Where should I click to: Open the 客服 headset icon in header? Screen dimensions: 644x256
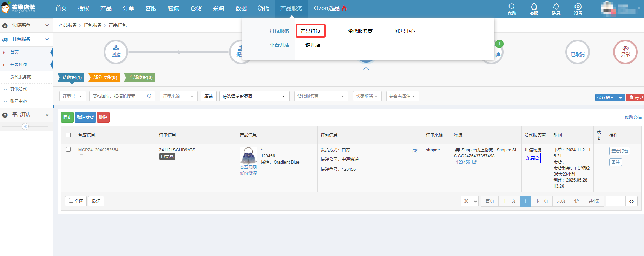coord(534,9)
